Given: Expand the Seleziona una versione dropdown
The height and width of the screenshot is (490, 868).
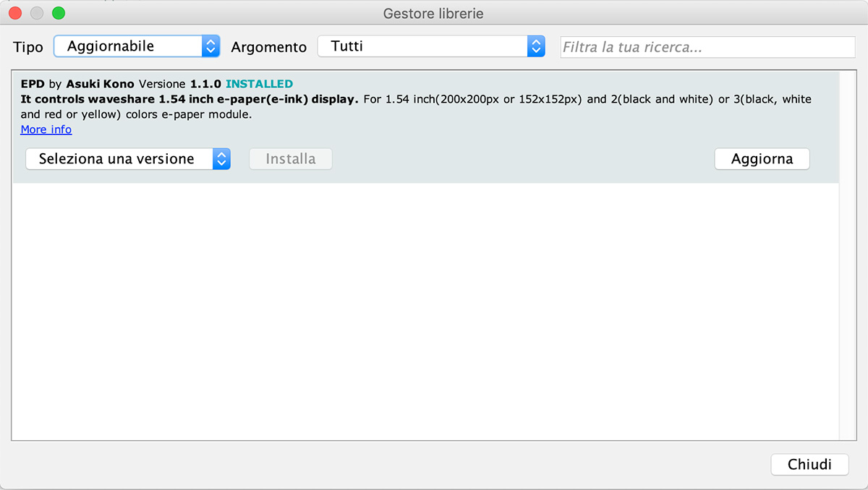Looking at the screenshot, I should tap(119, 159).
